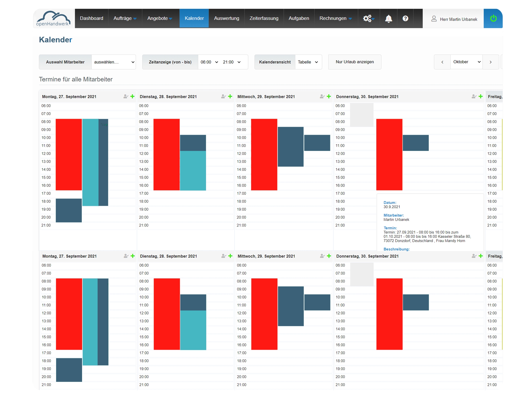Open the Oktober month dropdown

[466, 62]
